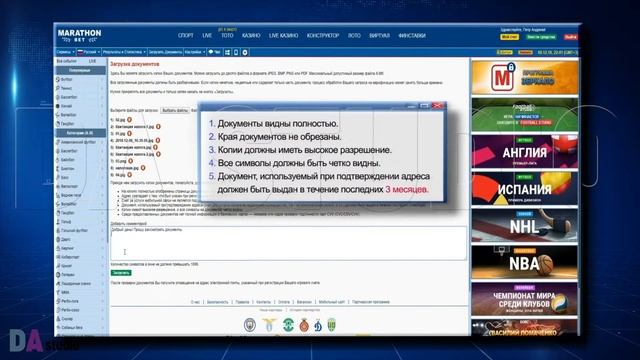
Task: Open Чат speech bubble in toolbar
Action: tap(214, 52)
